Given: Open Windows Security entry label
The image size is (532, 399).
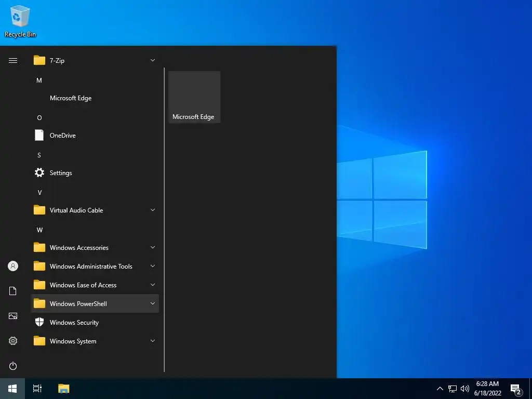Looking at the screenshot, I should [x=74, y=322].
